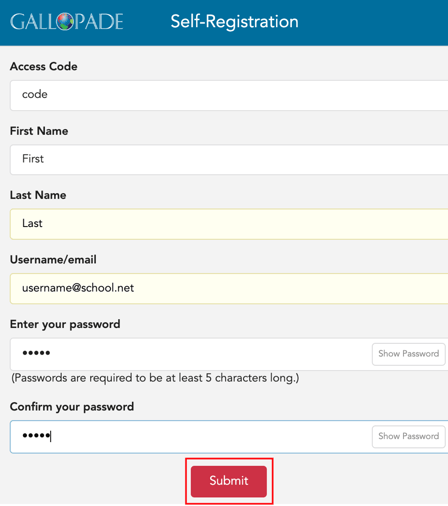448x506 pixels.
Task: Click the letters GALL in the logo
Action: point(33,22)
